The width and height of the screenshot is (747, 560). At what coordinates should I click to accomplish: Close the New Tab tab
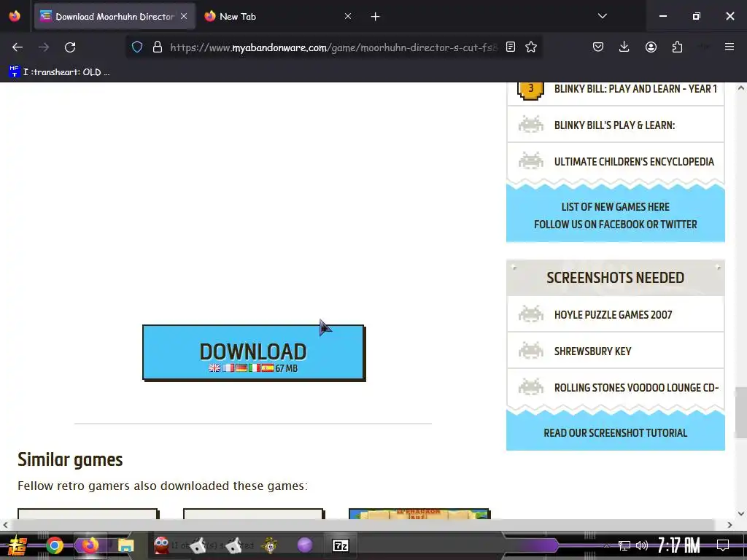(x=348, y=16)
